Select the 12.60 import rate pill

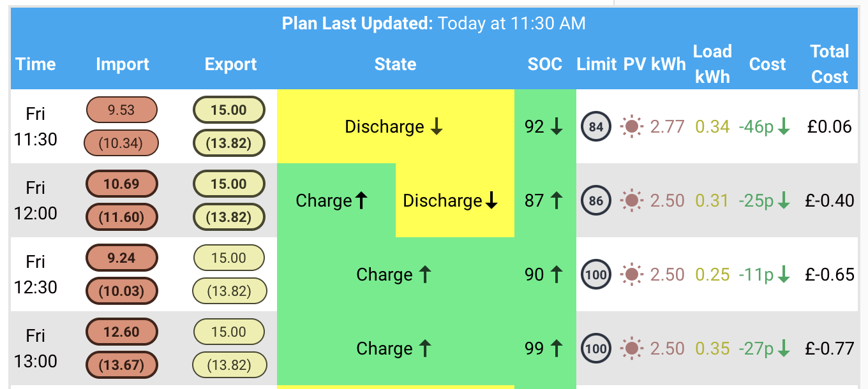pyautogui.click(x=121, y=332)
